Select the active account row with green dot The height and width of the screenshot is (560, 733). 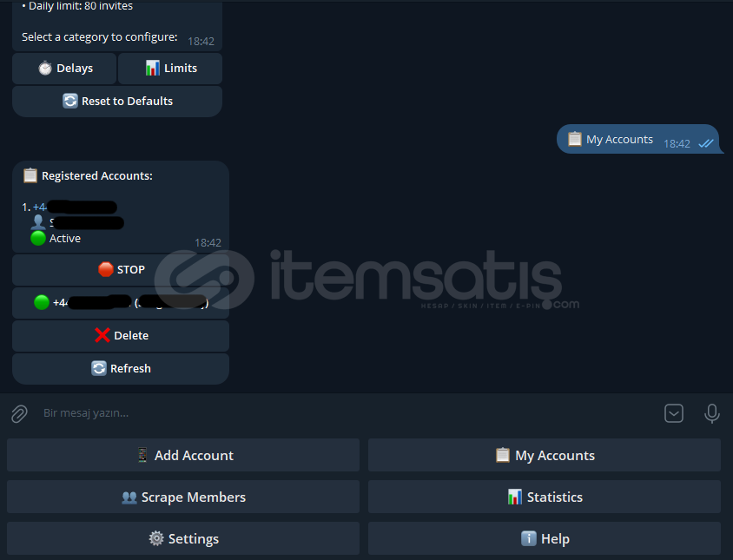click(121, 303)
